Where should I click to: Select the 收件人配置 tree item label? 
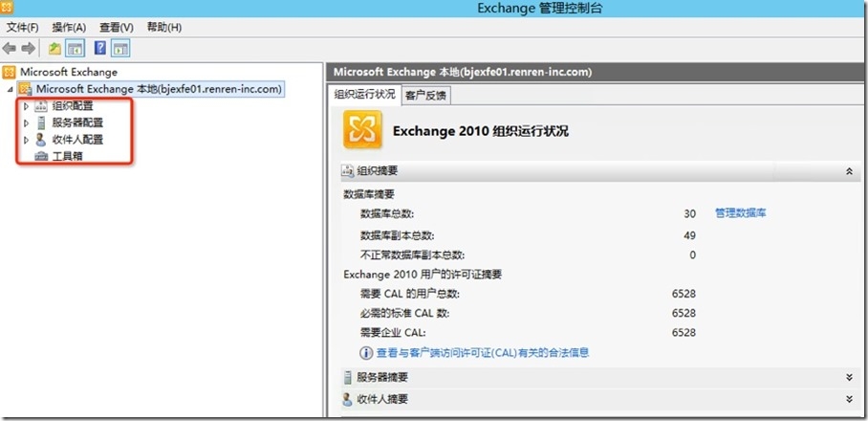tap(77, 140)
